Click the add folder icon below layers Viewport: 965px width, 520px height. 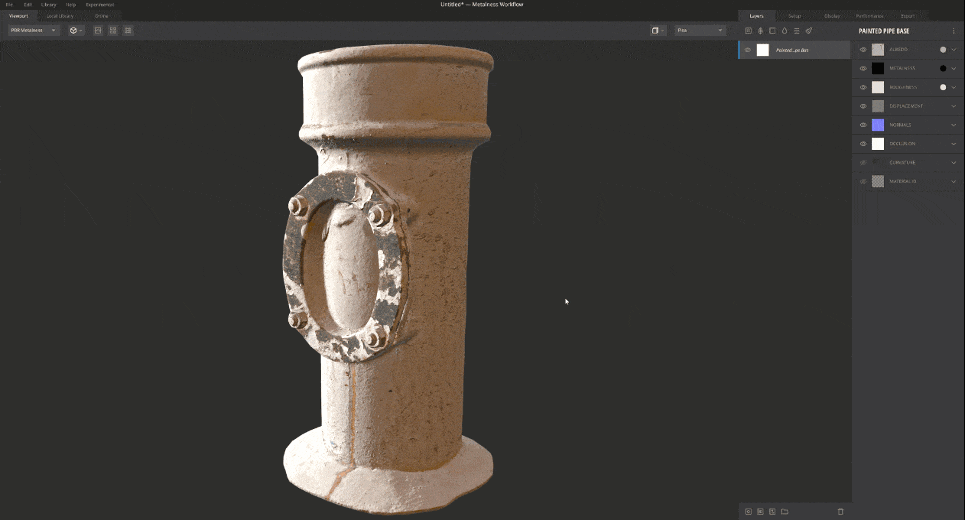[x=784, y=511]
